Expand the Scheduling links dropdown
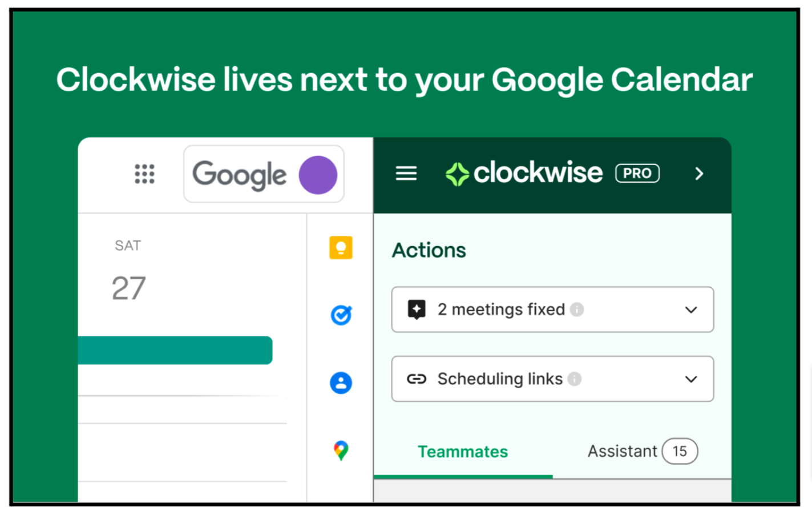 coord(690,379)
